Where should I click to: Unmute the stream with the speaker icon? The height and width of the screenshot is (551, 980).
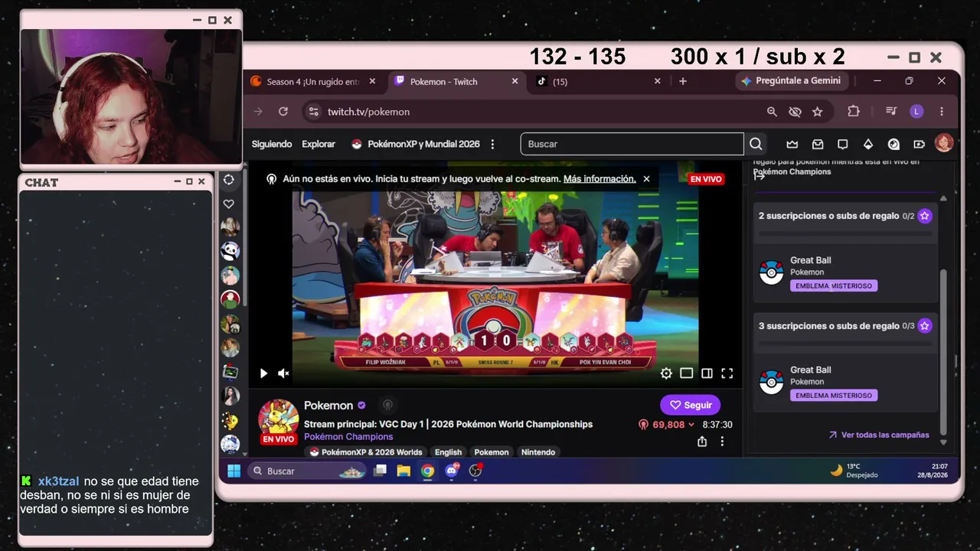283,373
